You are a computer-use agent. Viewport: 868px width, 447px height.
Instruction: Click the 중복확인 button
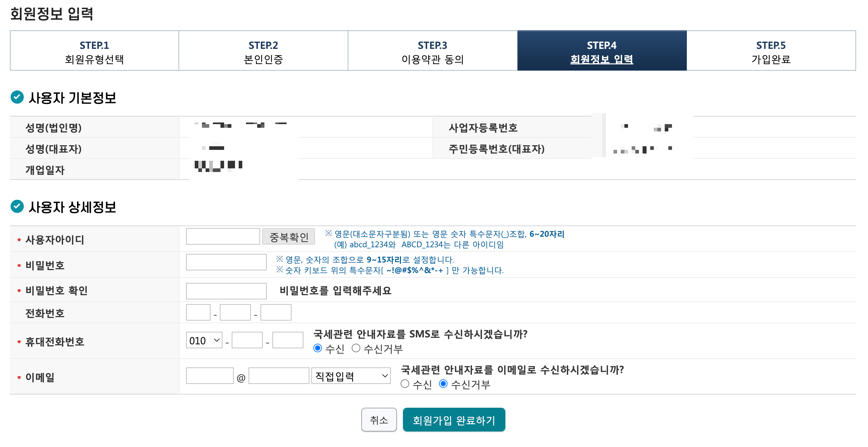(x=289, y=237)
